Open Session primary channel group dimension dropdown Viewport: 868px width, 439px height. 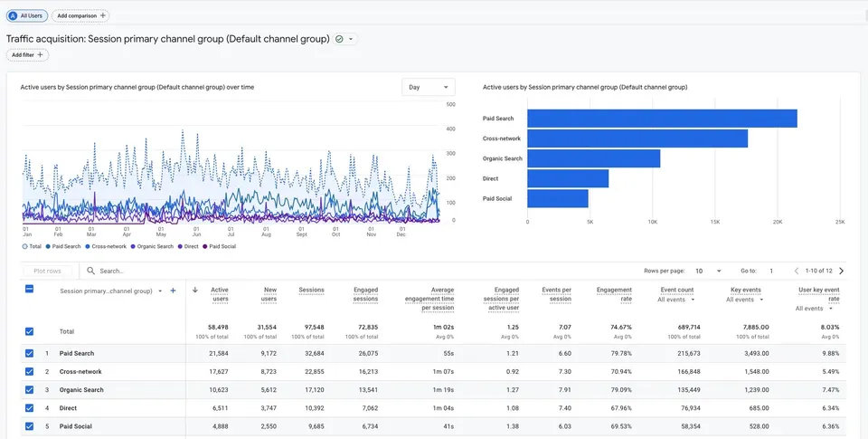[110, 291]
